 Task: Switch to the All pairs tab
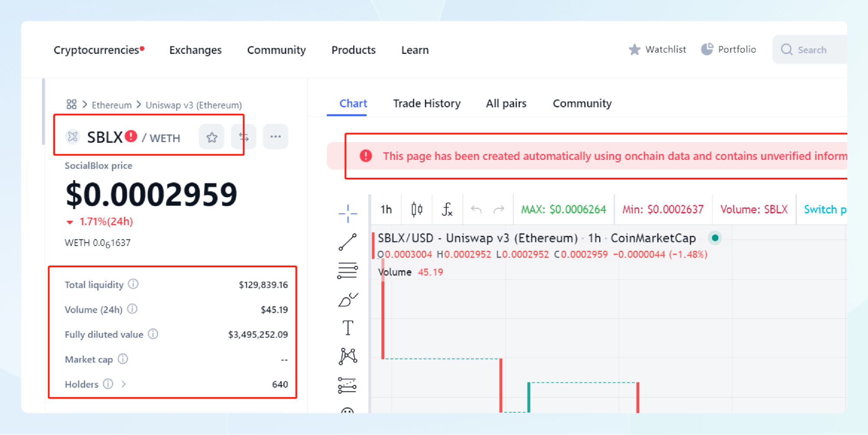point(506,103)
